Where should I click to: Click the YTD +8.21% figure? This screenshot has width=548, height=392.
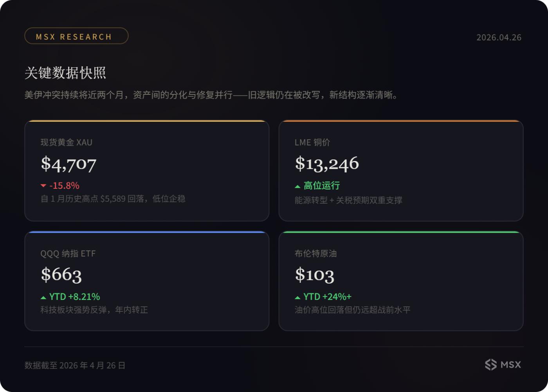point(74,297)
